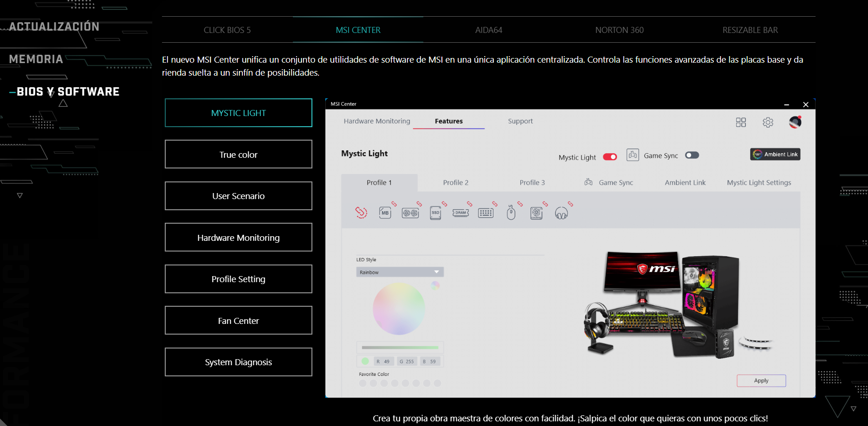Select the DRAM memory device icon

click(x=460, y=213)
